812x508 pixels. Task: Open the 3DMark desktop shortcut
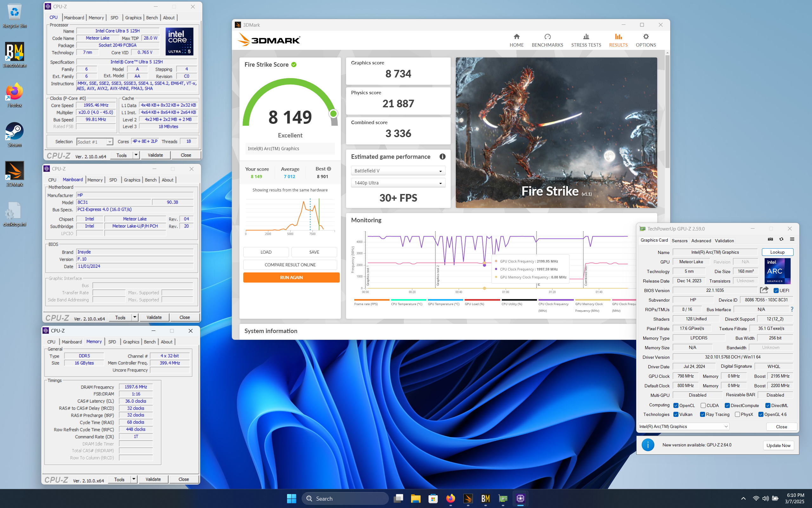14,174
